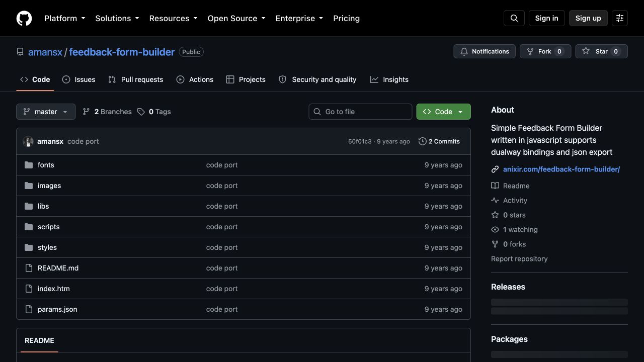Click the star icon next to 0 stars
The image size is (644, 362).
495,215
